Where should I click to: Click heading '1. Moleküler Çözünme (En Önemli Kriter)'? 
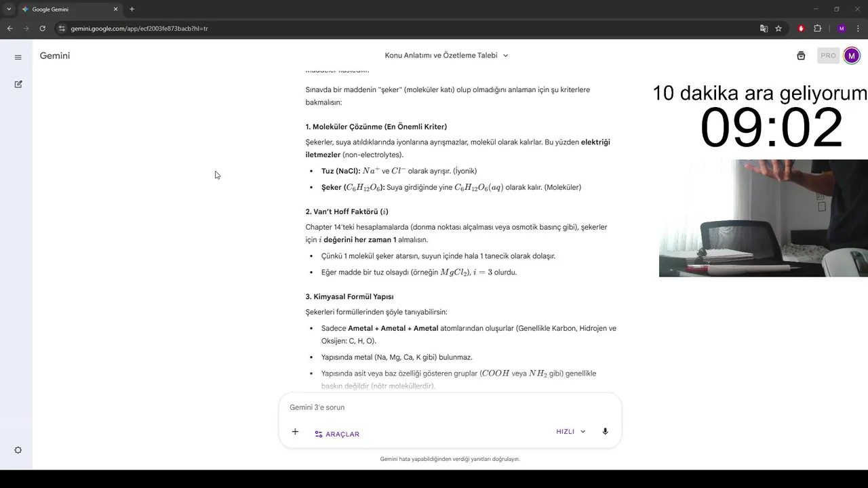pos(376,127)
